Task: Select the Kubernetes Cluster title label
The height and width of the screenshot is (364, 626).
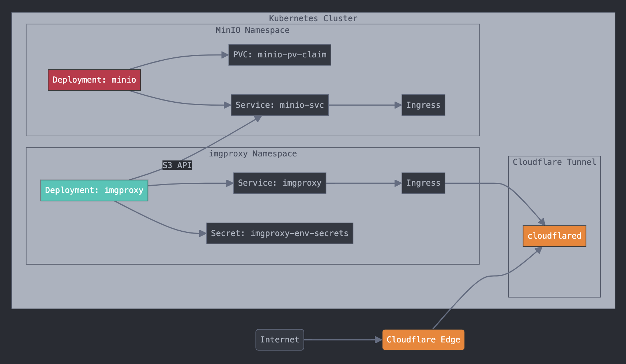Action: click(313, 18)
